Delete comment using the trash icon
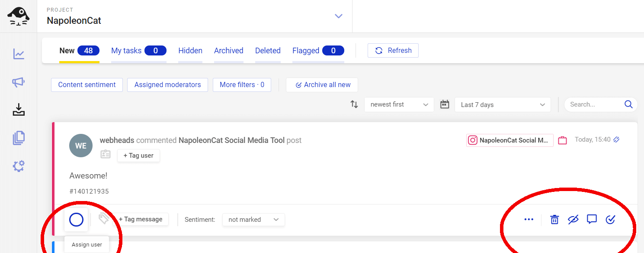The image size is (644, 253). [554, 220]
